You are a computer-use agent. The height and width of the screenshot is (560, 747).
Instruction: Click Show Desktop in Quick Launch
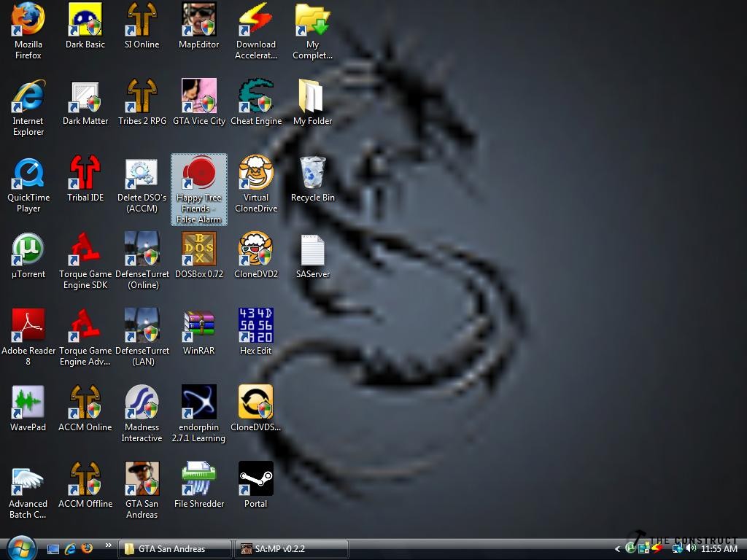[x=53, y=549]
